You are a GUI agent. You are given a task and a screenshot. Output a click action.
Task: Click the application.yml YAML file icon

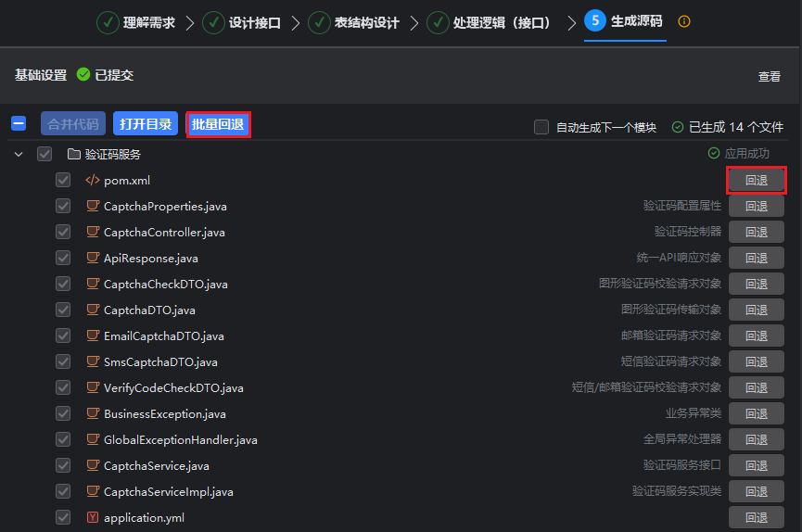pos(92,517)
